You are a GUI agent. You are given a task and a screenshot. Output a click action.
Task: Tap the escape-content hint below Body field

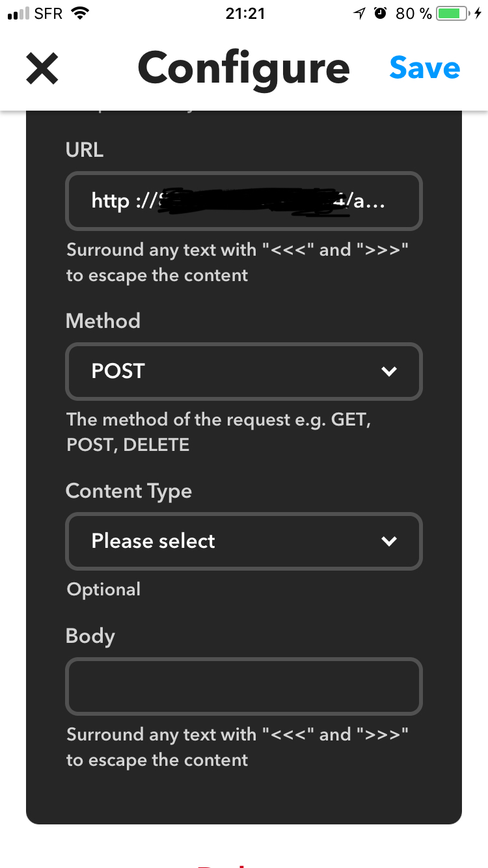pos(237,747)
